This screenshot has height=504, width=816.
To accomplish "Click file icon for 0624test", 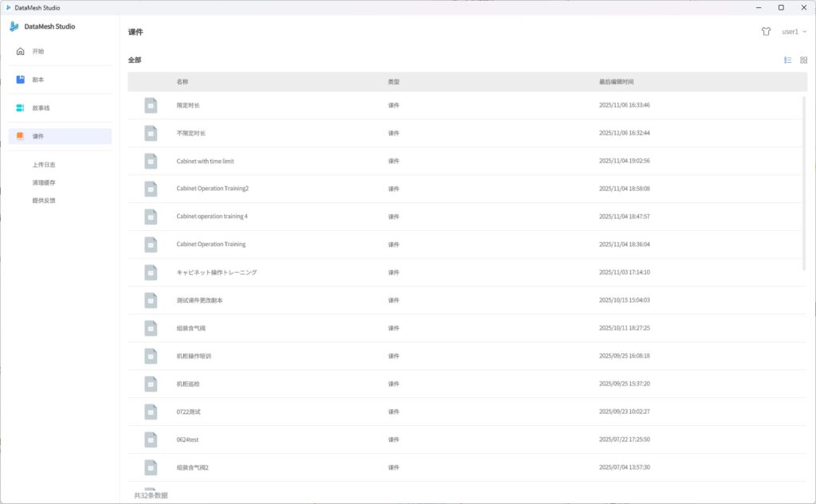I will click(x=151, y=440).
